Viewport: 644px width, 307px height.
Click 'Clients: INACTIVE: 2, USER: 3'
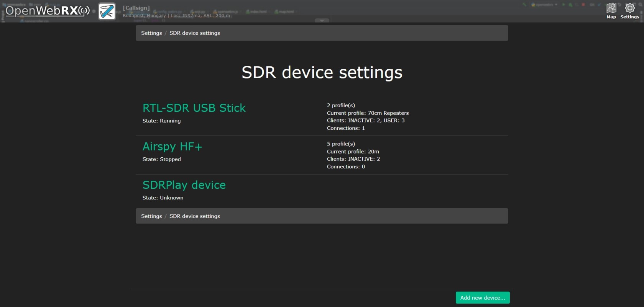coord(366,120)
